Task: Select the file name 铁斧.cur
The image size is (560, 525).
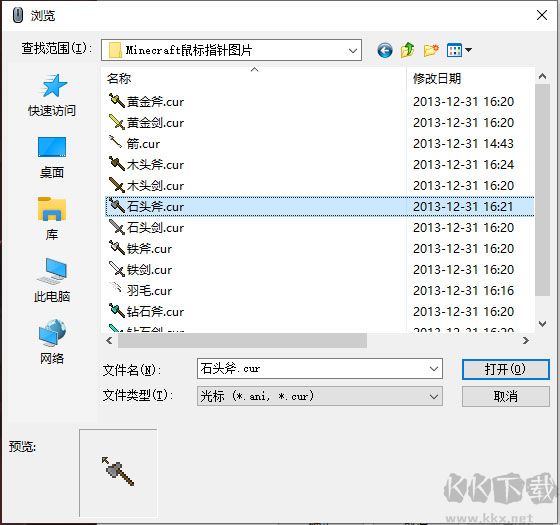Action: pos(149,249)
